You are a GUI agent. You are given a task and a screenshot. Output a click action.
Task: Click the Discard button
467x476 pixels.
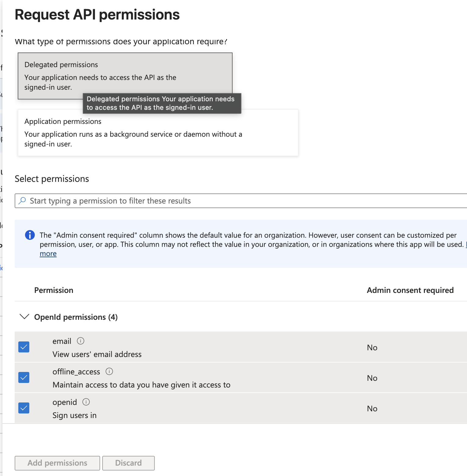[x=129, y=463]
